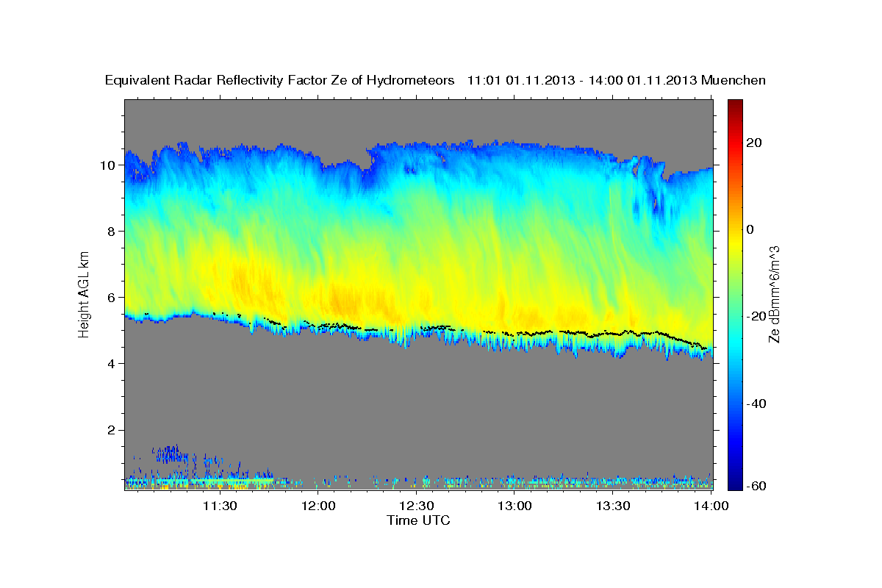Click the '12:30' time axis label
This screenshot has width=882, height=588.
point(417,506)
